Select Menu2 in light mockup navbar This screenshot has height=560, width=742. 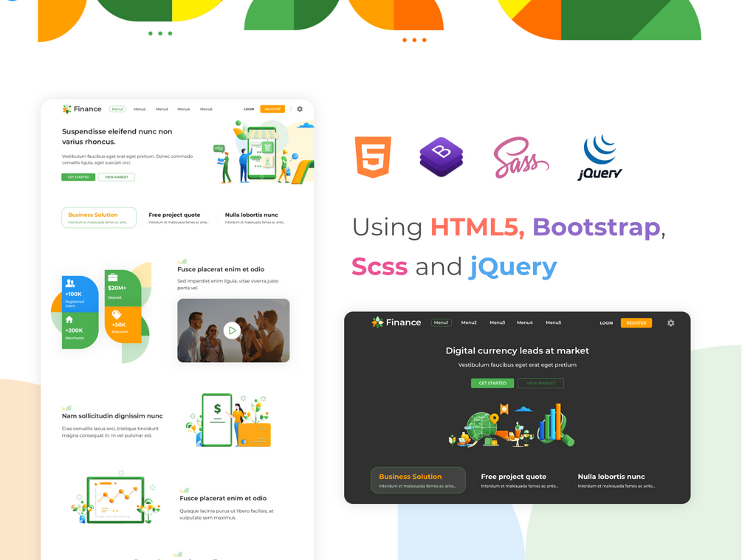(x=140, y=109)
